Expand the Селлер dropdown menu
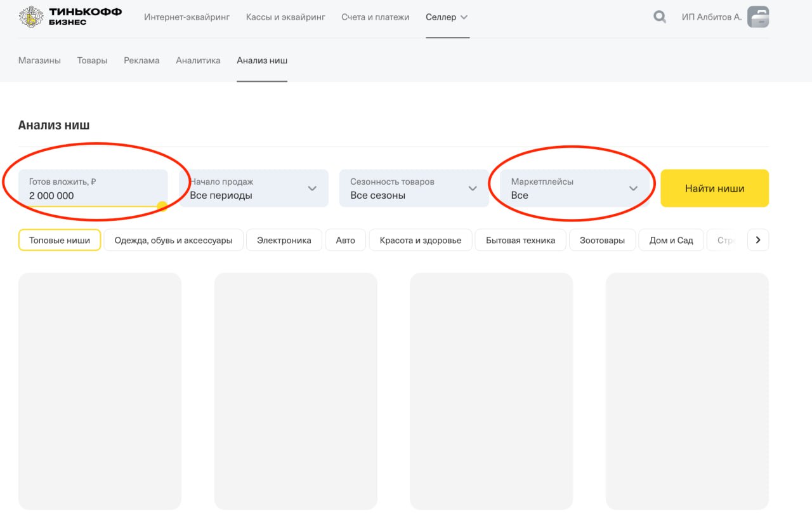 [x=447, y=17]
